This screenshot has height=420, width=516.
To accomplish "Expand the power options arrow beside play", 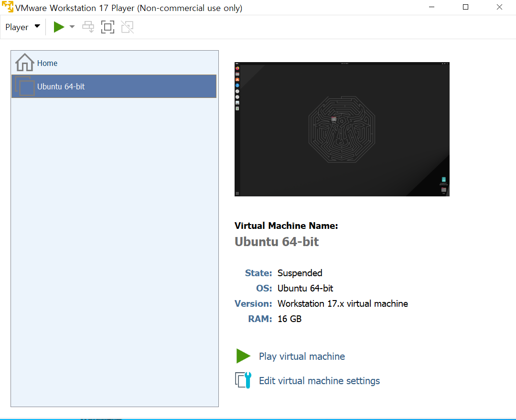I will [72, 27].
